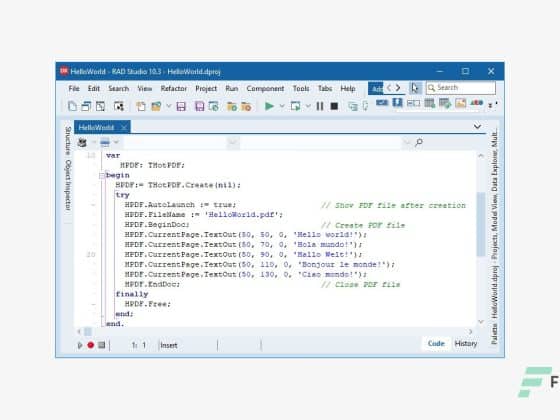Pause the running program
This screenshot has height=420, width=560.
[320, 106]
